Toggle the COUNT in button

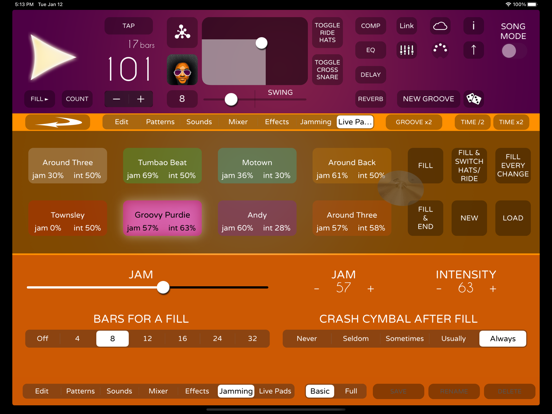[x=77, y=99]
